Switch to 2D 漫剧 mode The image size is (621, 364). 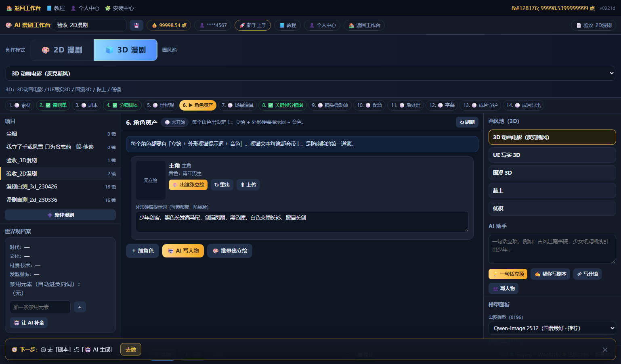pyautogui.click(x=62, y=50)
